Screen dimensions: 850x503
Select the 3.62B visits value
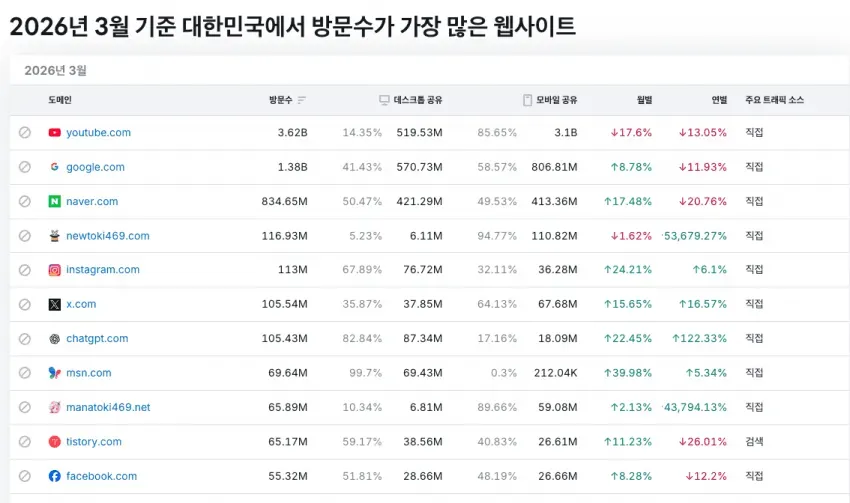click(x=293, y=132)
